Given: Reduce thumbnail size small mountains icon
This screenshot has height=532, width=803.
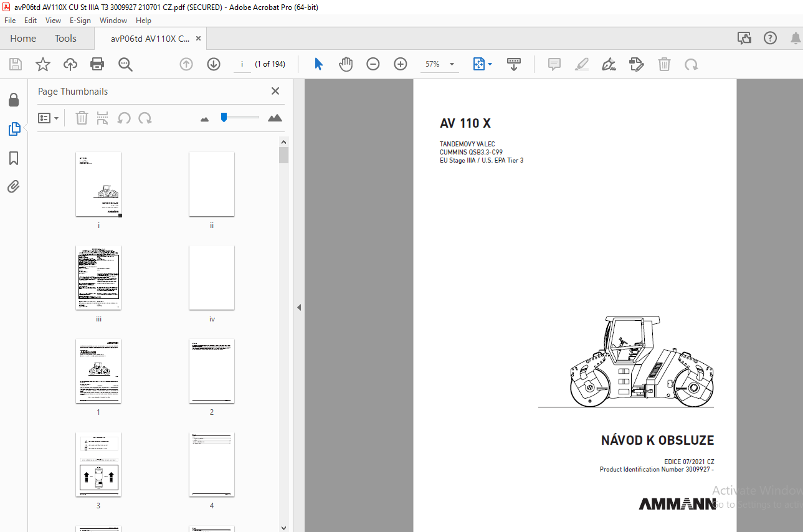Looking at the screenshot, I should pos(204,118).
